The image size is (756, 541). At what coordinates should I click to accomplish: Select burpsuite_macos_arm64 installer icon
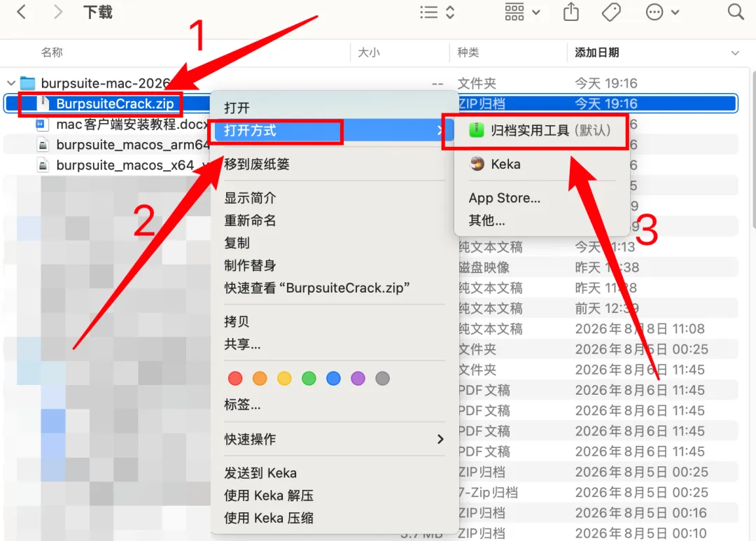43,145
